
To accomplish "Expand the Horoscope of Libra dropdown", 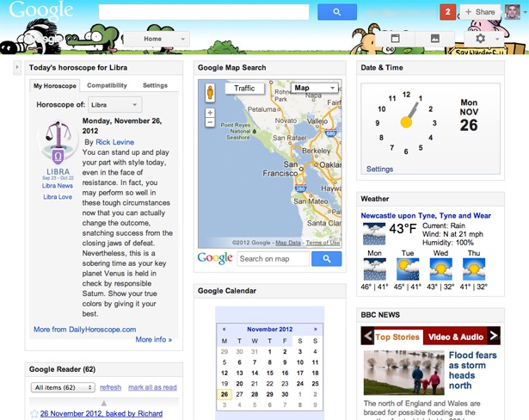I will tap(114, 104).
